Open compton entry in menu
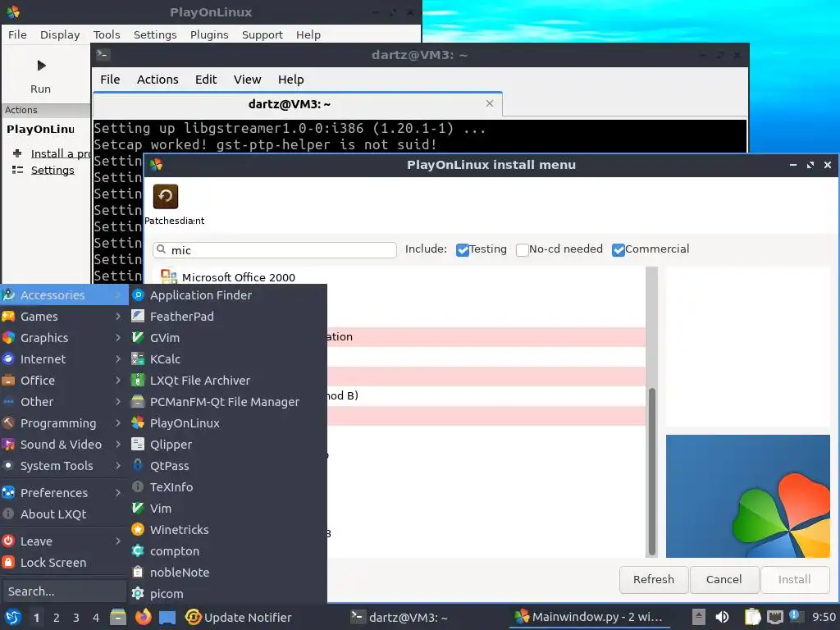The image size is (840, 630). [228, 551]
